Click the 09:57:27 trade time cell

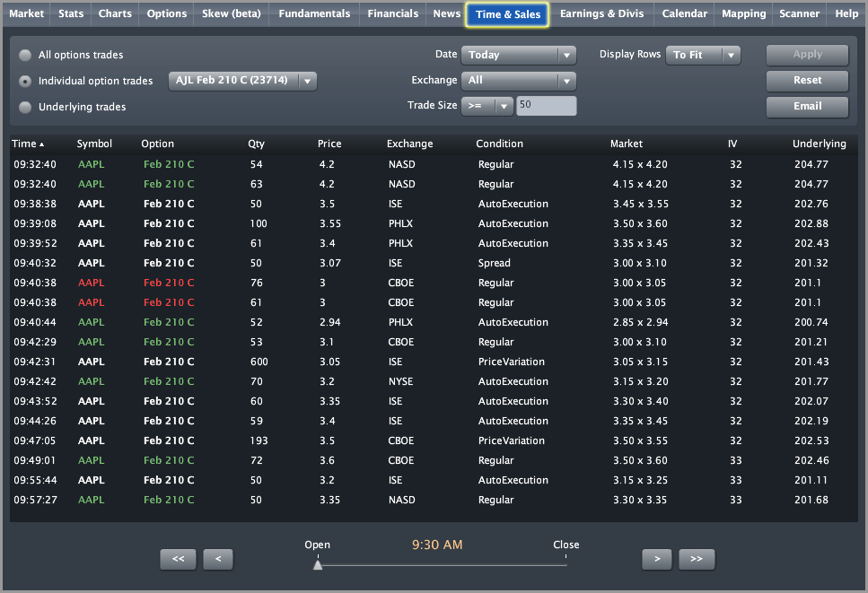(35, 500)
